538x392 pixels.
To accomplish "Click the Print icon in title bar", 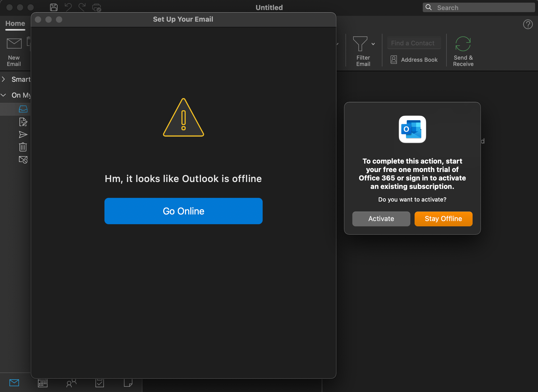I will (97, 8).
